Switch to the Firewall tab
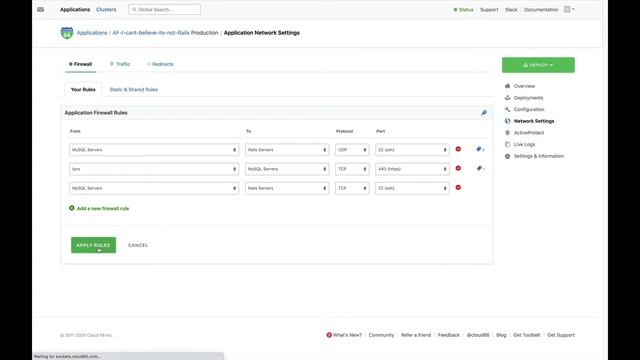The width and height of the screenshot is (640, 360). [x=80, y=64]
